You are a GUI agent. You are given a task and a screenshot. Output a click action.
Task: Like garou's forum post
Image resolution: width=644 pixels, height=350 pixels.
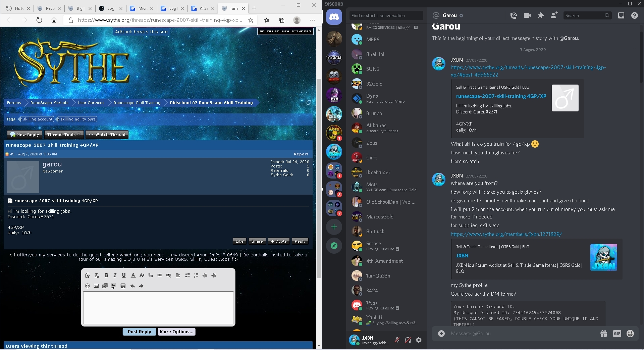coord(239,241)
